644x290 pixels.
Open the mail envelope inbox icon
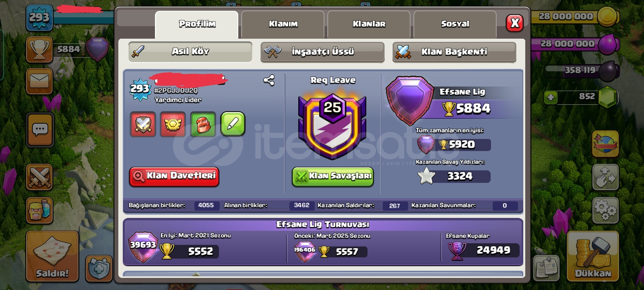(x=39, y=81)
